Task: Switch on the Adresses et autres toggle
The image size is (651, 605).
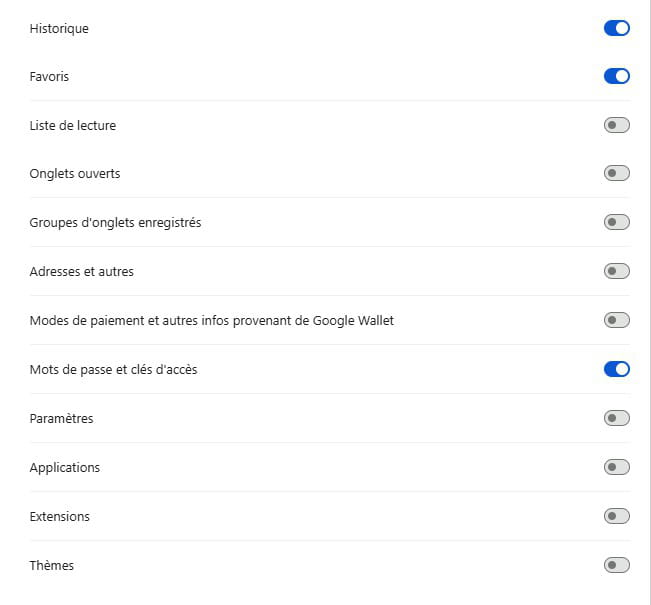Action: [x=616, y=271]
